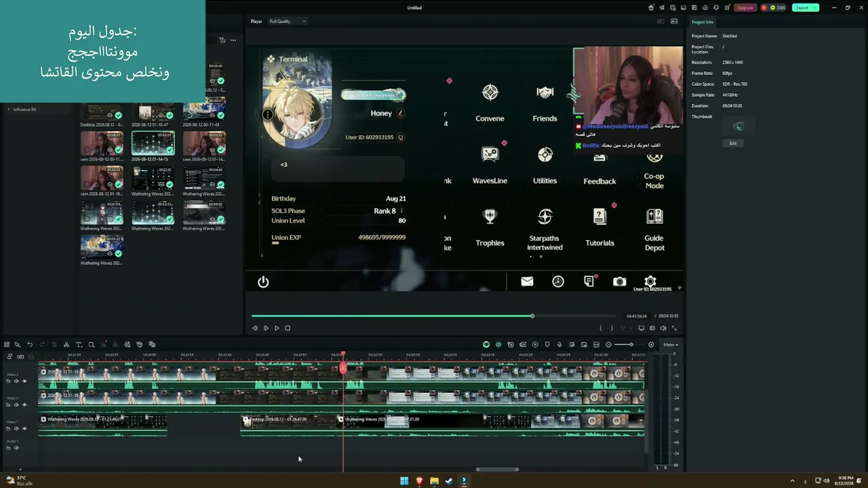Stop the preview playback
868x488 pixels.
point(288,328)
